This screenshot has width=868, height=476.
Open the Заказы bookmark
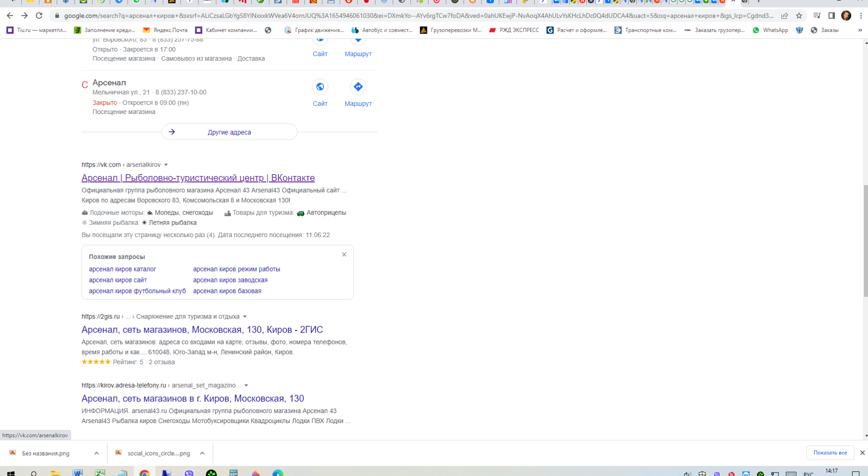point(825,30)
